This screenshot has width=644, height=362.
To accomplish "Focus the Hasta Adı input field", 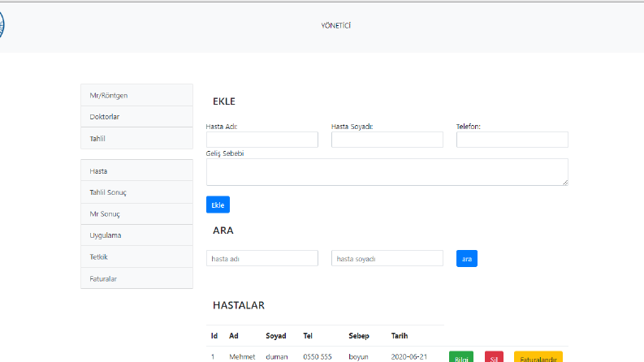I will pos(262,140).
